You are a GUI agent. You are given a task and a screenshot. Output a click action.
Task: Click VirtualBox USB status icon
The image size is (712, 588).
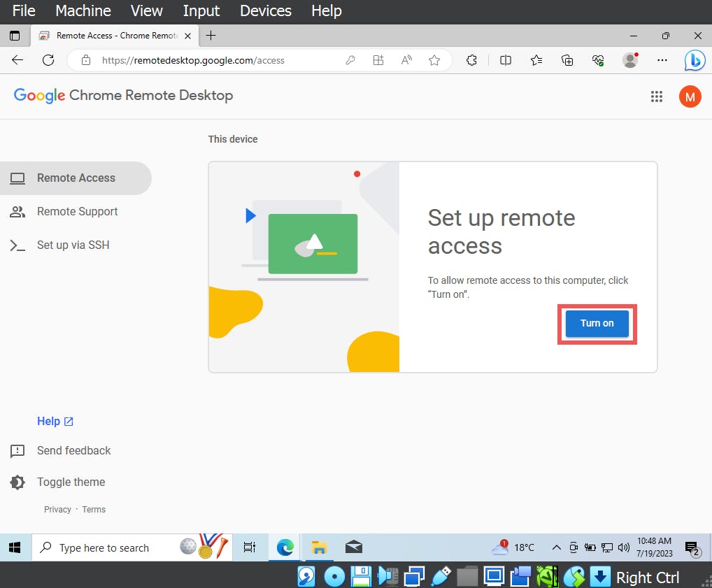tap(441, 577)
